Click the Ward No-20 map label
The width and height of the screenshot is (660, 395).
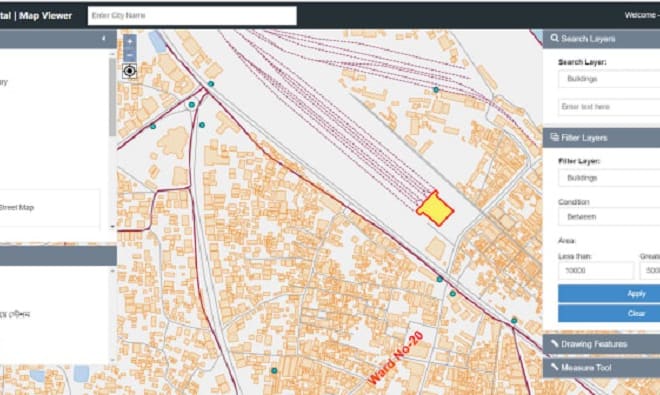[396, 358]
